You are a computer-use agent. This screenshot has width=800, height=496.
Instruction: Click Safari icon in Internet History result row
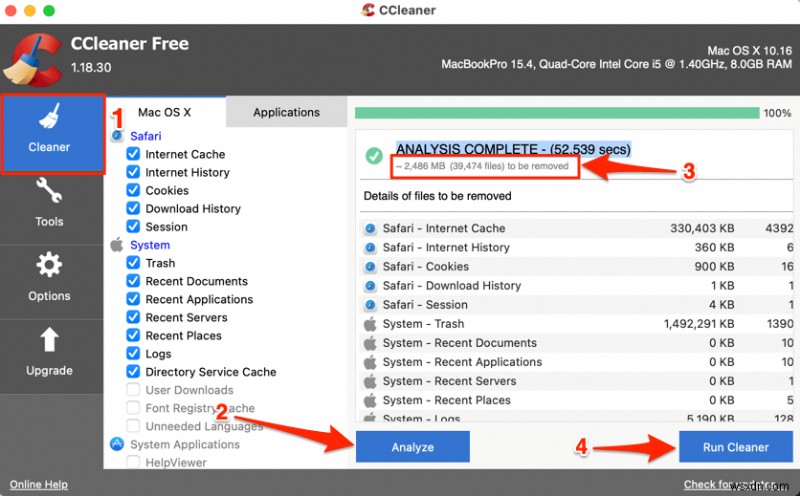click(370, 247)
